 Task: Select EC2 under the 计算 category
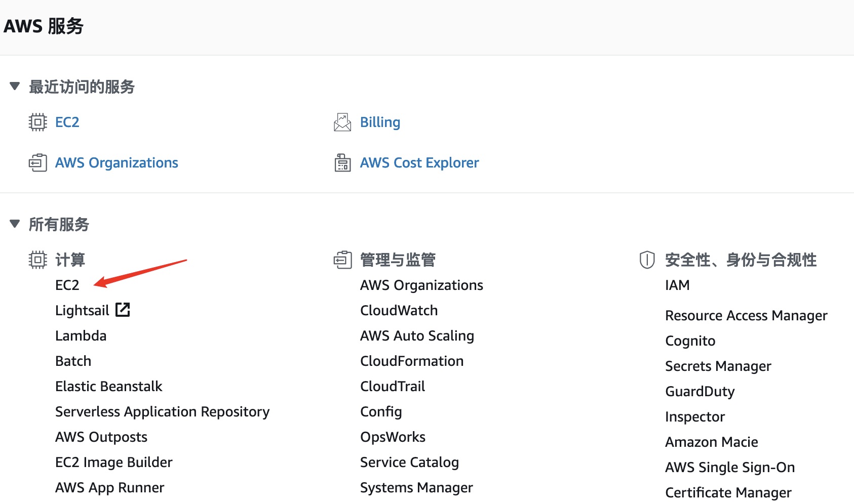pos(67,285)
